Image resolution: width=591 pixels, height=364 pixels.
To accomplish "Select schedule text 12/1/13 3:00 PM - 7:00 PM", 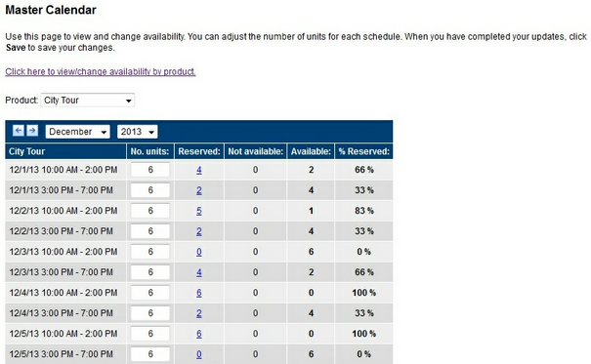I will (62, 190).
